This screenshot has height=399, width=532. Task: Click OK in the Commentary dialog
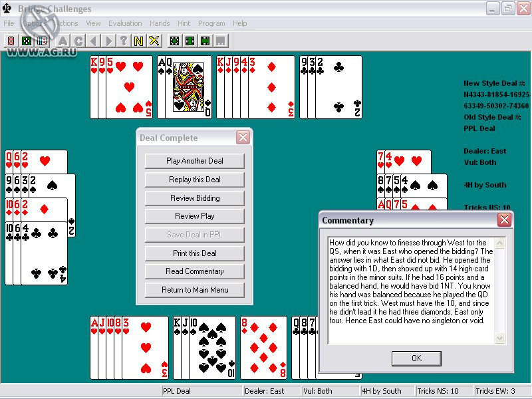416,358
